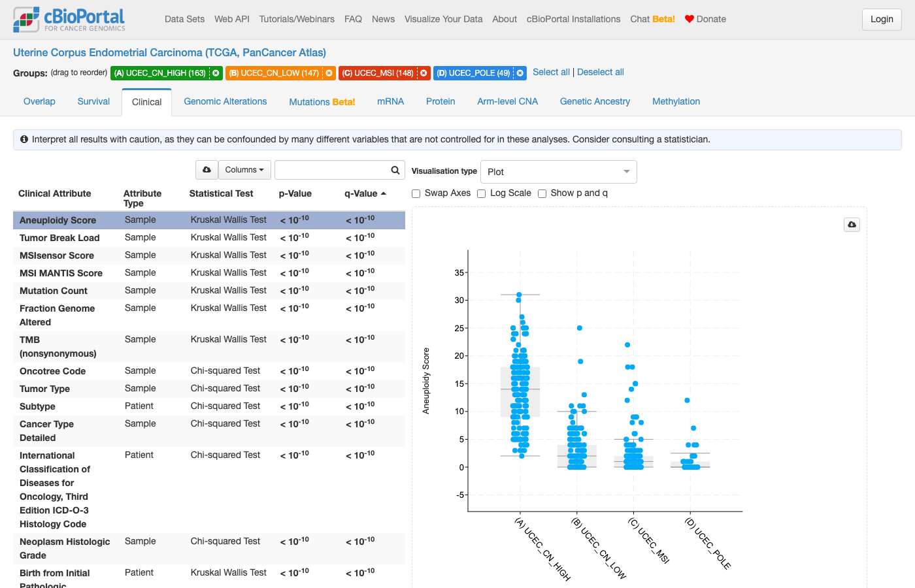Select the Neoplasm Histologic Grade row
Viewport: 915px width, 588px height.
point(209,548)
